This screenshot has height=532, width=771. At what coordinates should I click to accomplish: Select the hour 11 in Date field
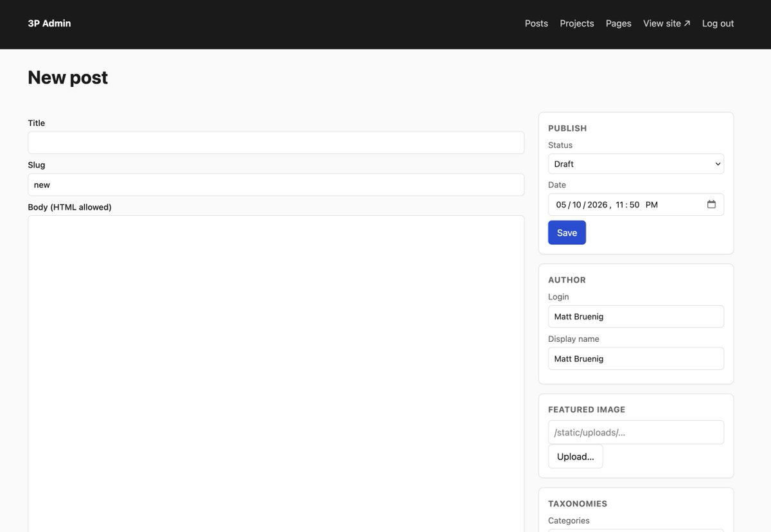tap(620, 204)
